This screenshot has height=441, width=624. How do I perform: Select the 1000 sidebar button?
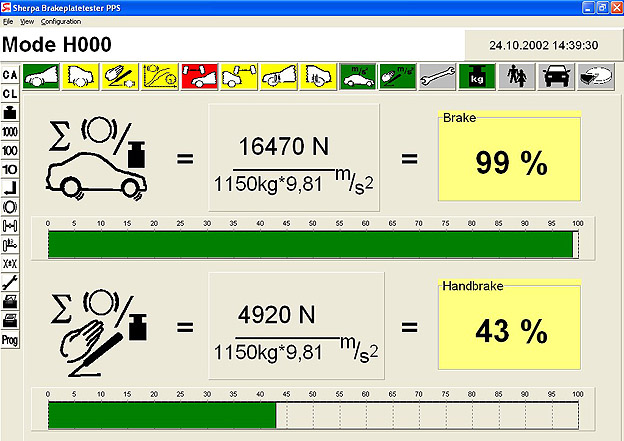[x=10, y=132]
